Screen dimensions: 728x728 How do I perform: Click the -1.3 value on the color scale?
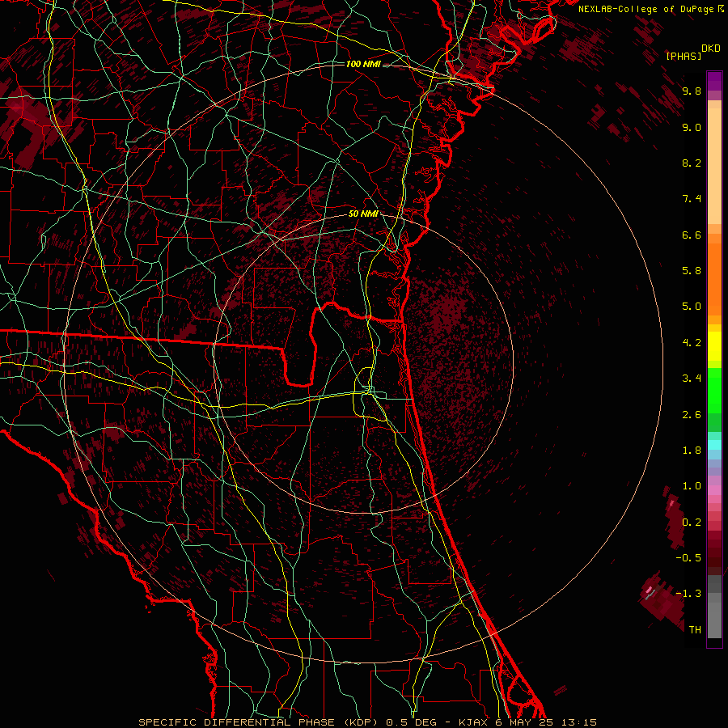(x=688, y=594)
